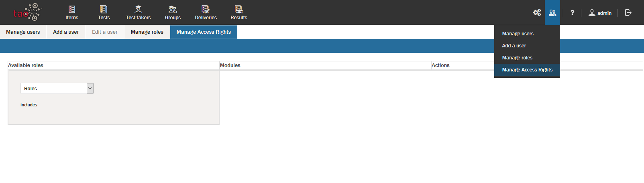The width and height of the screenshot is (644, 183).
Task: Open the Groups section
Action: click(173, 12)
